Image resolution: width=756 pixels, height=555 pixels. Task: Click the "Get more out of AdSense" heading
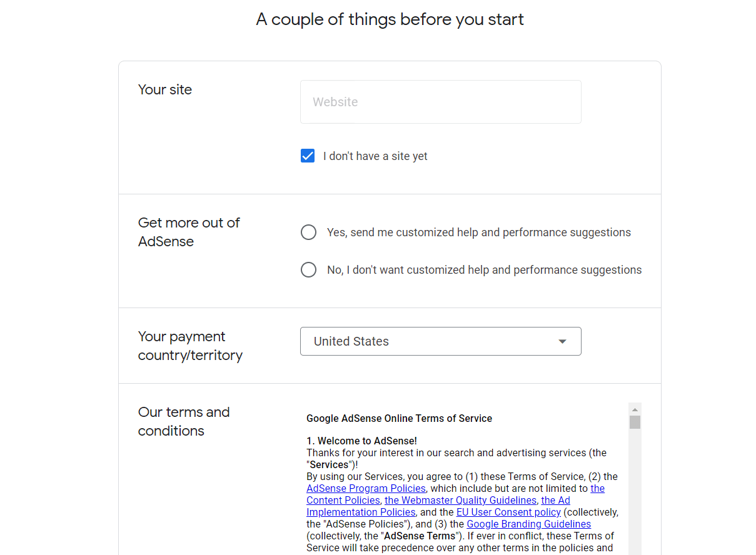pos(189,232)
